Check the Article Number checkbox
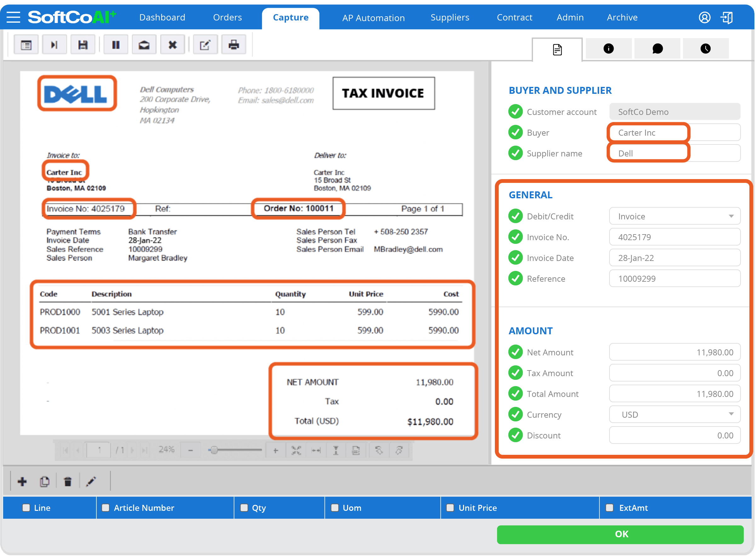 pyautogui.click(x=106, y=508)
